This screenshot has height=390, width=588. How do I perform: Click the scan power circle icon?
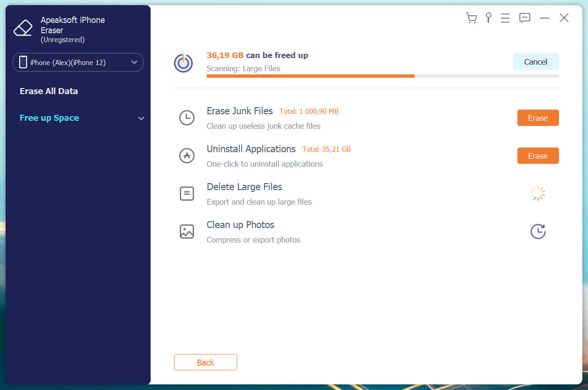(x=183, y=63)
